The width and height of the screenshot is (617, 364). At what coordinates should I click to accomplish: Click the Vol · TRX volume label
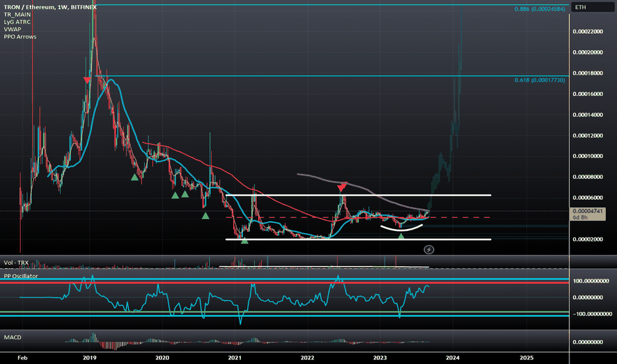pos(16,263)
